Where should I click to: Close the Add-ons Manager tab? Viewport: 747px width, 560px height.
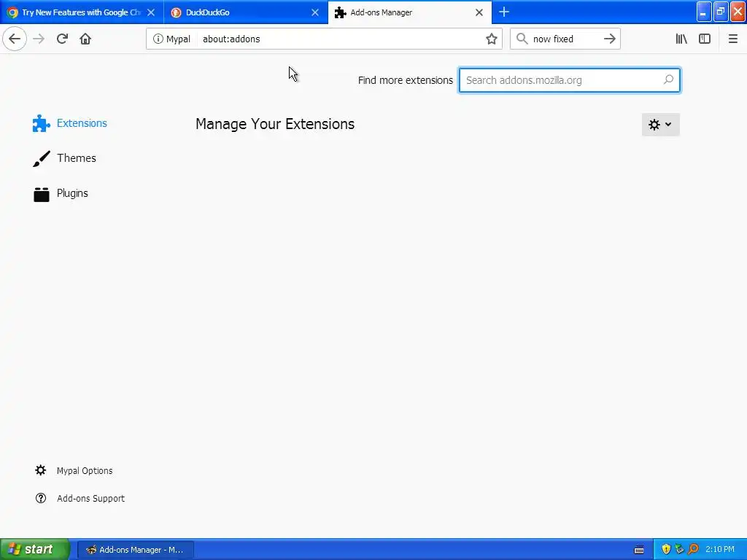pos(479,12)
